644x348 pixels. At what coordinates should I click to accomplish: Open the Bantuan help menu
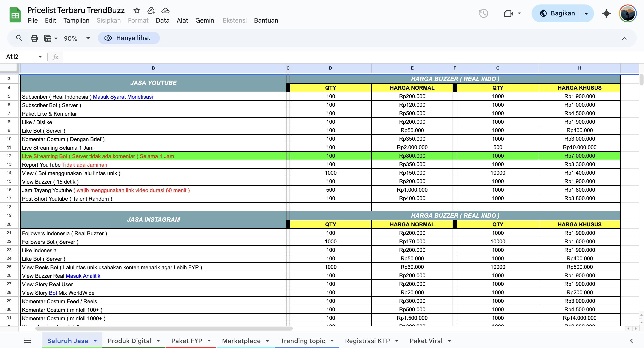(x=266, y=21)
